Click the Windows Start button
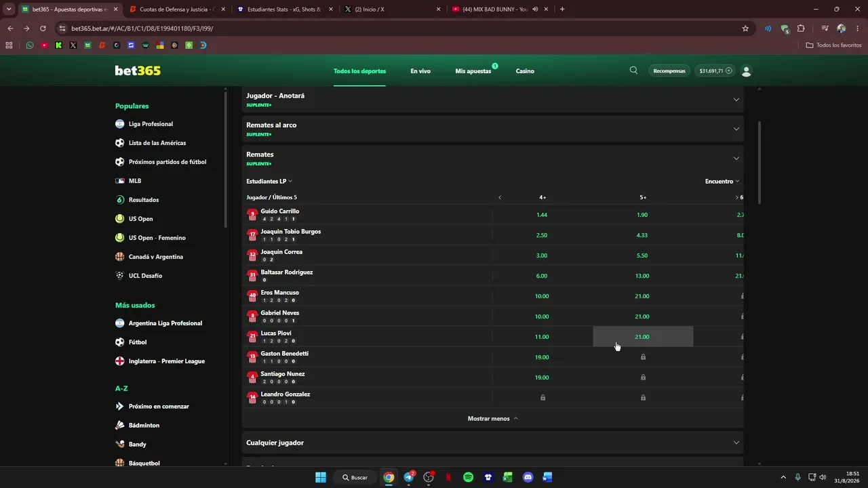Screen dimensions: 868x488 click(x=321, y=477)
